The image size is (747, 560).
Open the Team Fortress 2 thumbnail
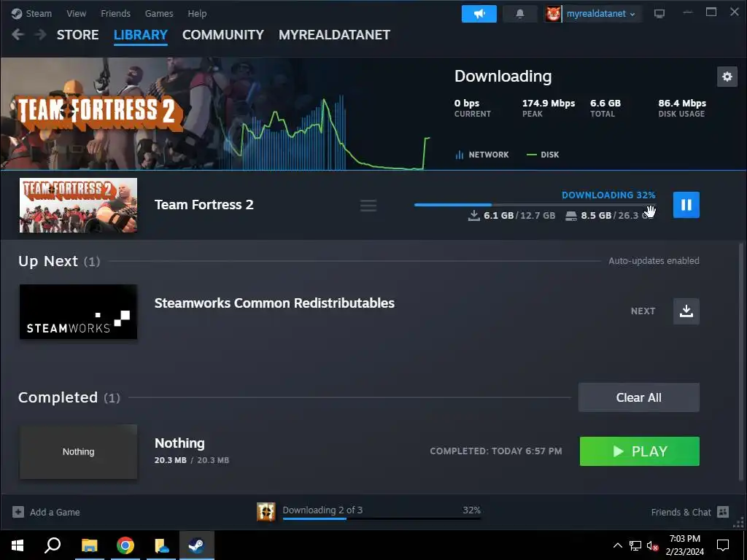tap(78, 205)
